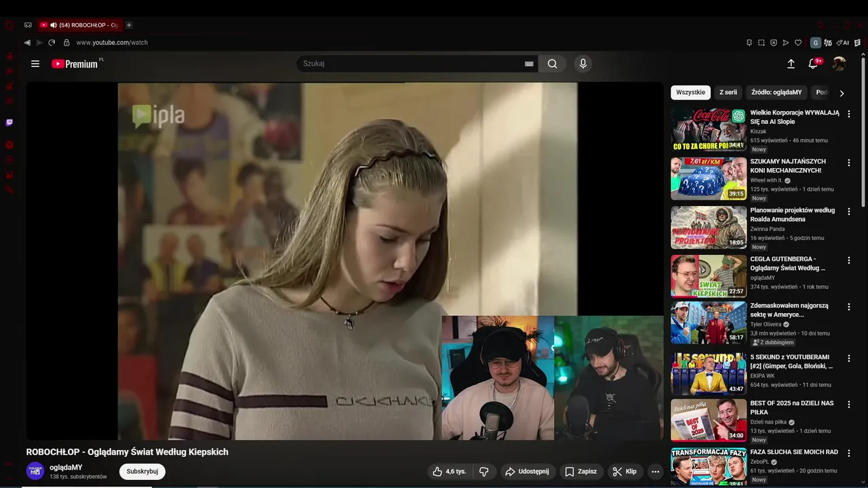The width and height of the screenshot is (868, 488).
Task: Open on-screen keyboard icon in search box
Action: click(x=529, y=64)
